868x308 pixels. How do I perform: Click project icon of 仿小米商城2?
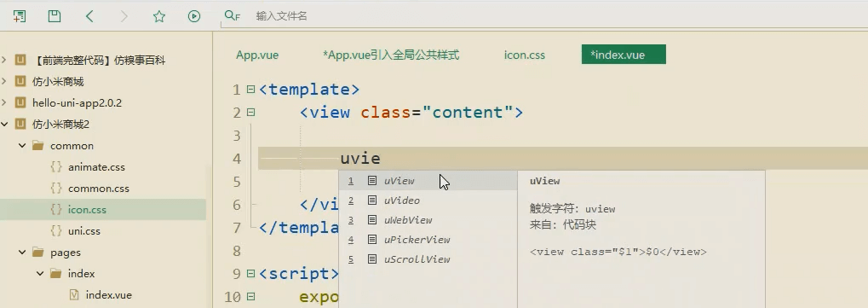[20, 124]
